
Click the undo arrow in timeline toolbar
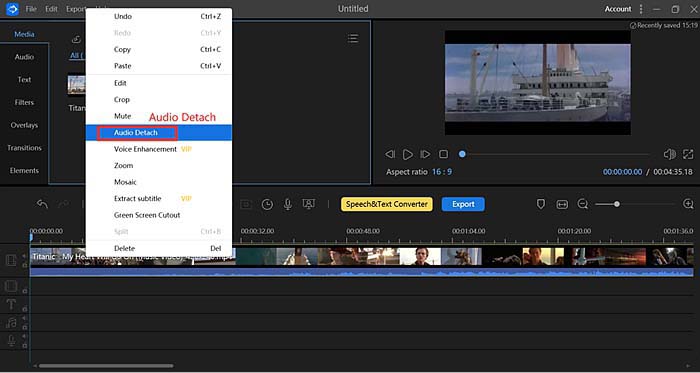[x=42, y=204]
